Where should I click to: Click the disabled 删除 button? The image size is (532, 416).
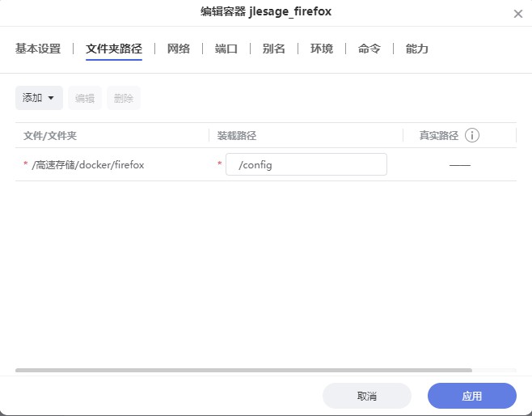click(x=124, y=98)
